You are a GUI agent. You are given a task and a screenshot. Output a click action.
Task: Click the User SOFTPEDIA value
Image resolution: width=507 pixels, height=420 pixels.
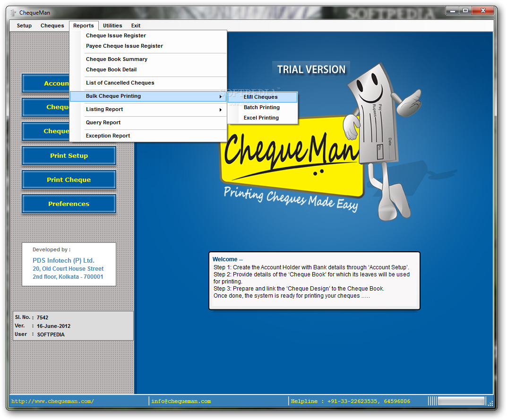(51, 334)
